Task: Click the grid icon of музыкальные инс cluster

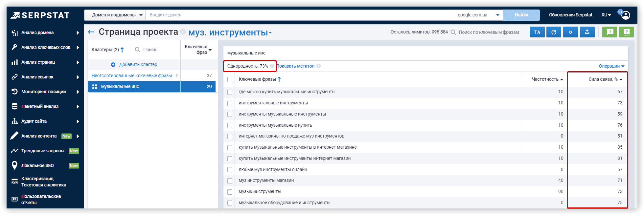Action: tap(95, 87)
